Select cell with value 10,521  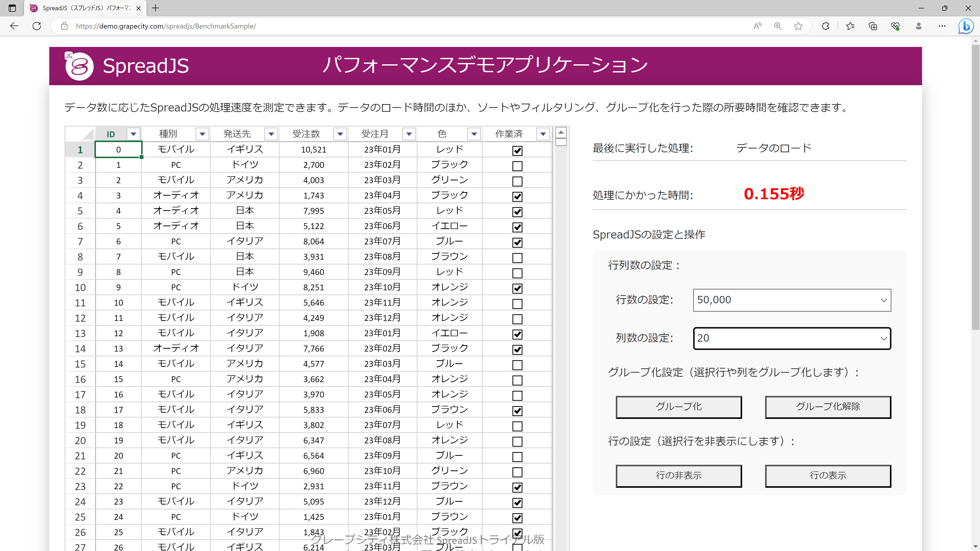[313, 149]
